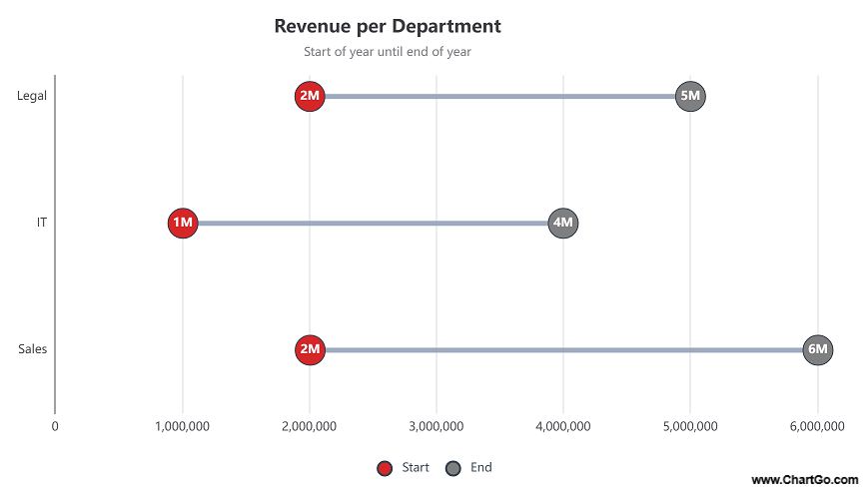Select the IT category axis label
Screen dimensions: 868x492
(41, 223)
